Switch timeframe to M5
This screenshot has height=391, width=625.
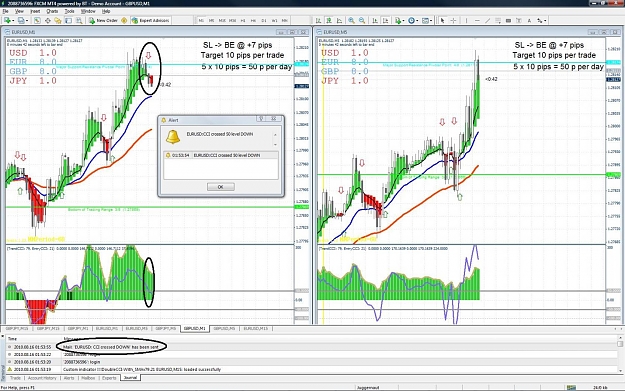coord(212,20)
